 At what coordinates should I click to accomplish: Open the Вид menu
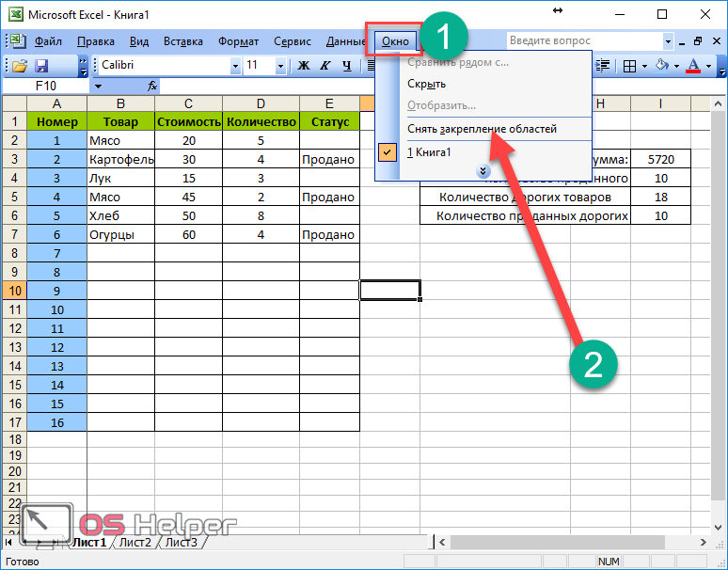tap(139, 41)
